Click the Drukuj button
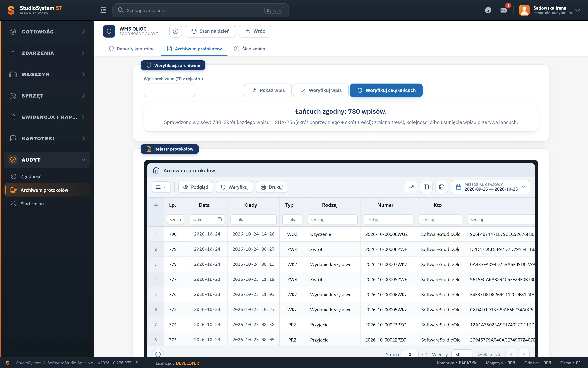This screenshot has width=588, height=368. [x=271, y=187]
